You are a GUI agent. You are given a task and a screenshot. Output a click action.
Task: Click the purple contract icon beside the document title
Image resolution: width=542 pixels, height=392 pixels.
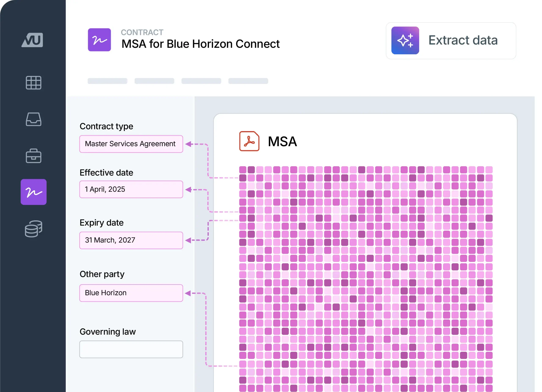coord(100,40)
